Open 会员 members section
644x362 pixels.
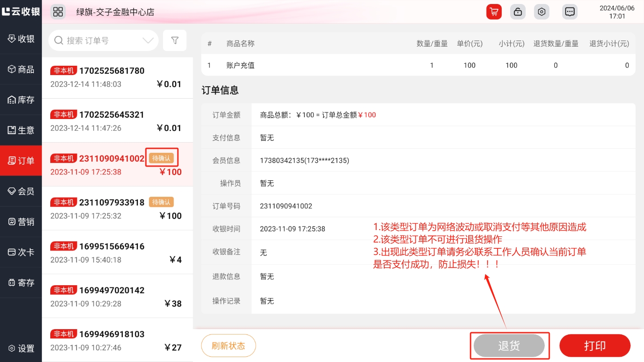[21, 191]
